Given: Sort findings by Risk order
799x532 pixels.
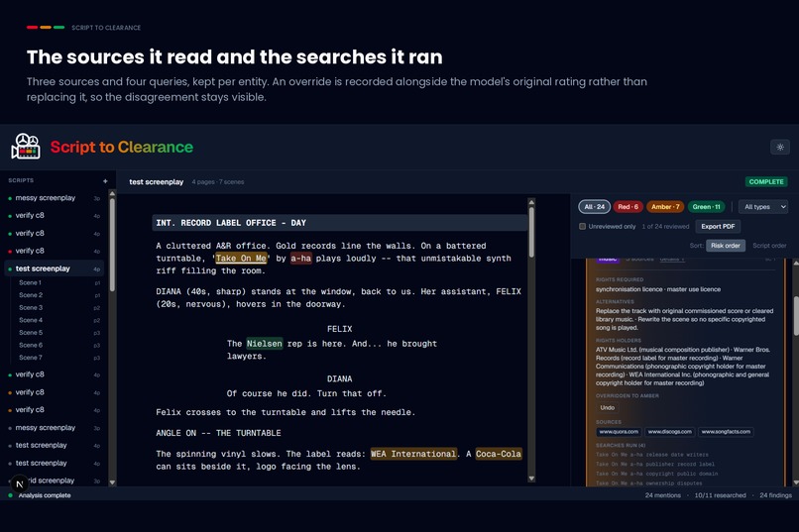Looking at the screenshot, I should click(x=725, y=246).
